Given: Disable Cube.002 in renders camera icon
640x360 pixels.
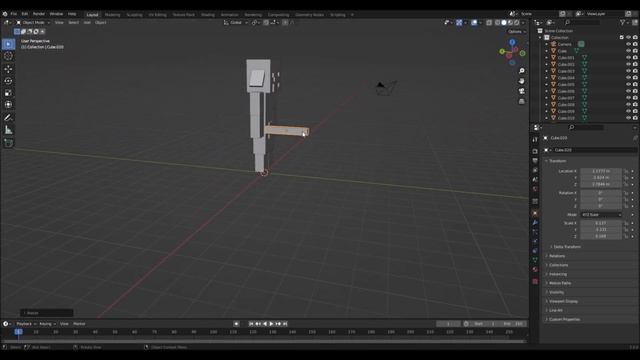Looking at the screenshot, I should tap(635, 64).
